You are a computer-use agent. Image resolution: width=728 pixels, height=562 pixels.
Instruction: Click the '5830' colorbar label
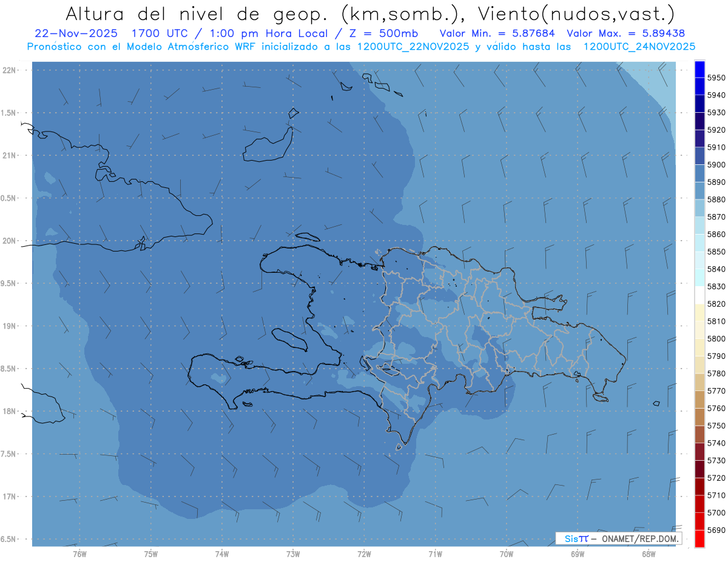coord(716,286)
